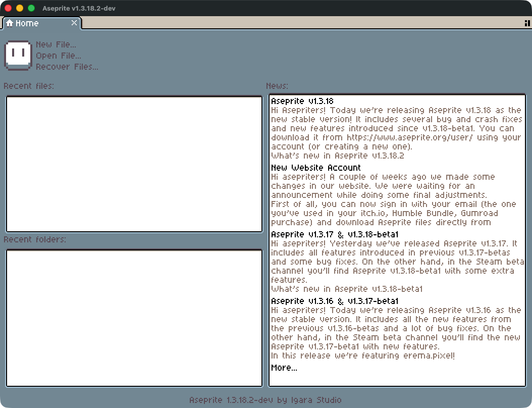Open the tab options icon at the right end of the tab bar
The image size is (532, 408).
pos(527,23)
